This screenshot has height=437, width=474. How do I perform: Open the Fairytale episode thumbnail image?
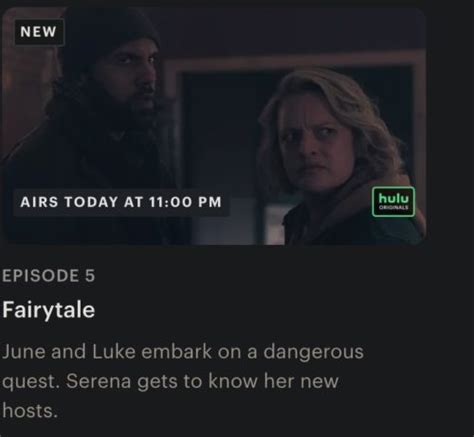tap(213, 127)
